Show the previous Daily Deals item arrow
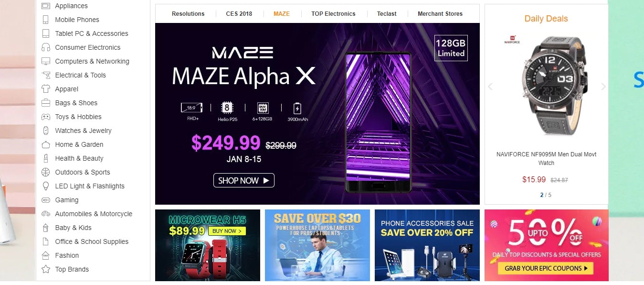Screen dimensions: 644x285 [490, 87]
